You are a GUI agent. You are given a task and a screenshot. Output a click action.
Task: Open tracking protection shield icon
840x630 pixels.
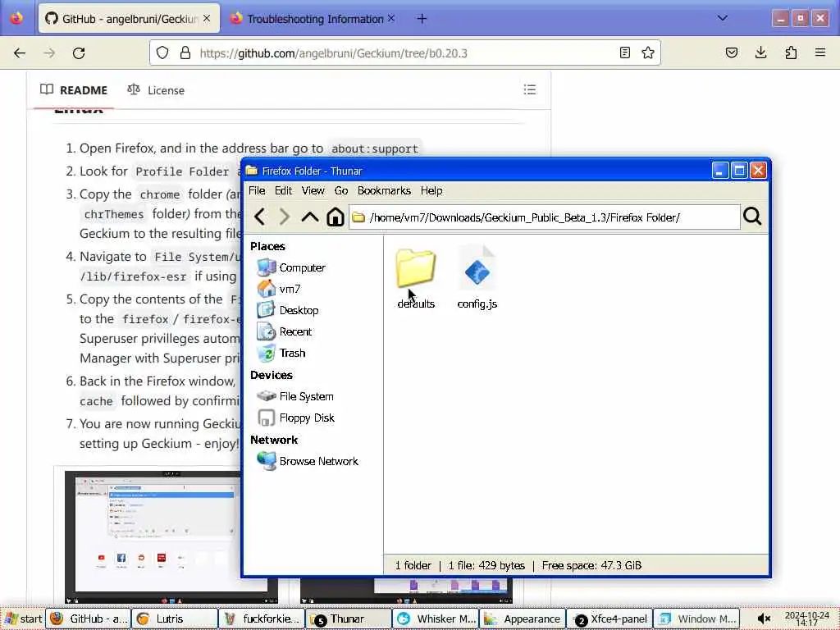tap(162, 52)
